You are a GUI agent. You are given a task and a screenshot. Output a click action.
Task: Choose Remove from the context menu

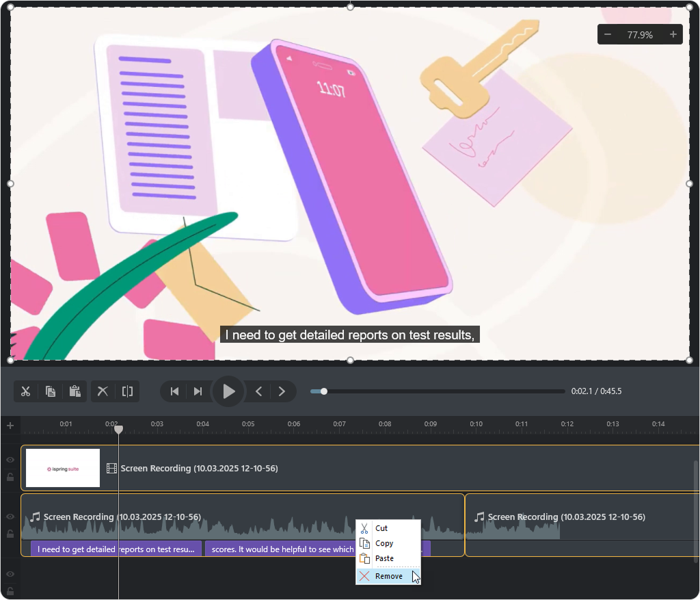pos(388,576)
